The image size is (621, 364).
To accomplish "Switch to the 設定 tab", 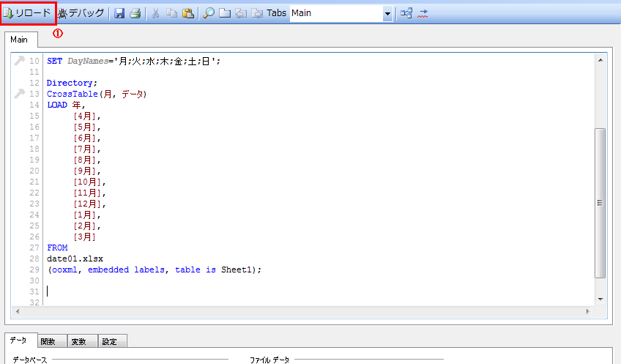I will (x=113, y=341).
